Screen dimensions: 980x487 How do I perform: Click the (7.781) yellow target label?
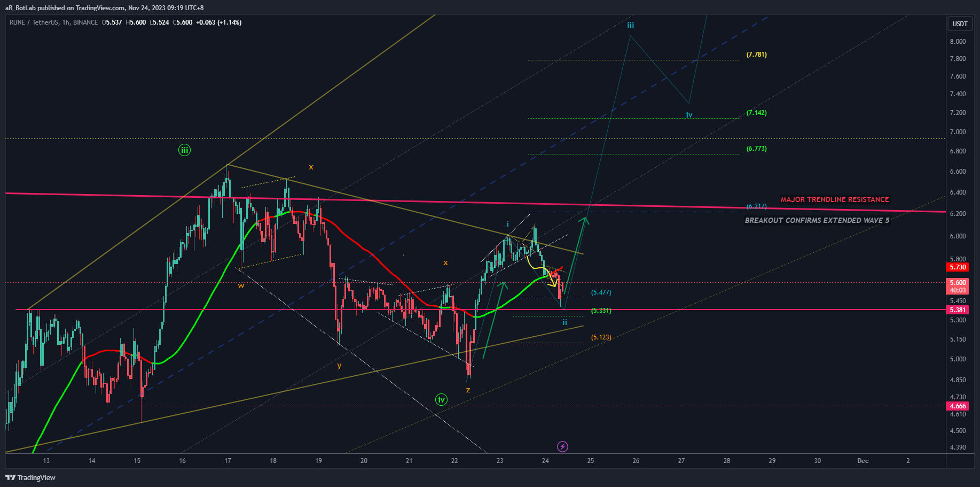pyautogui.click(x=757, y=55)
